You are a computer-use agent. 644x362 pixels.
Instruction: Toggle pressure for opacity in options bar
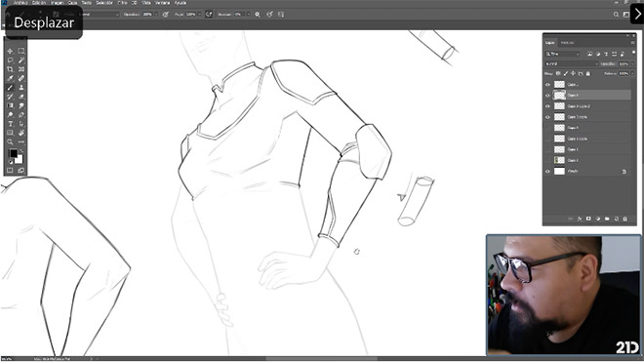point(166,15)
